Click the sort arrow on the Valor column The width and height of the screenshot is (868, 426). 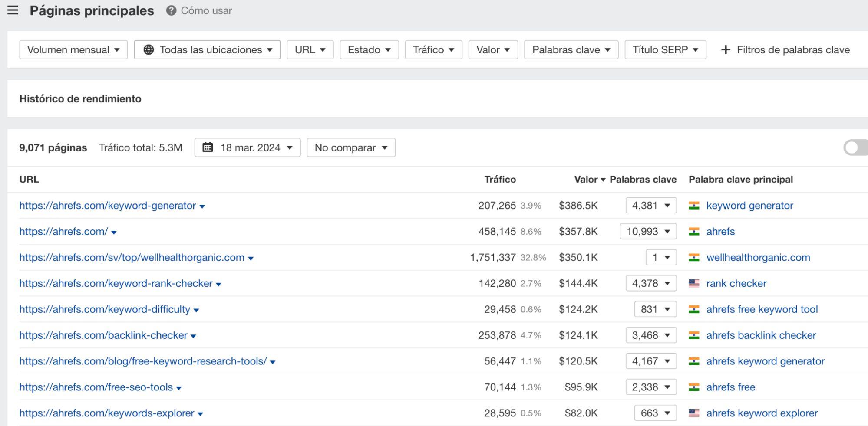(x=603, y=179)
